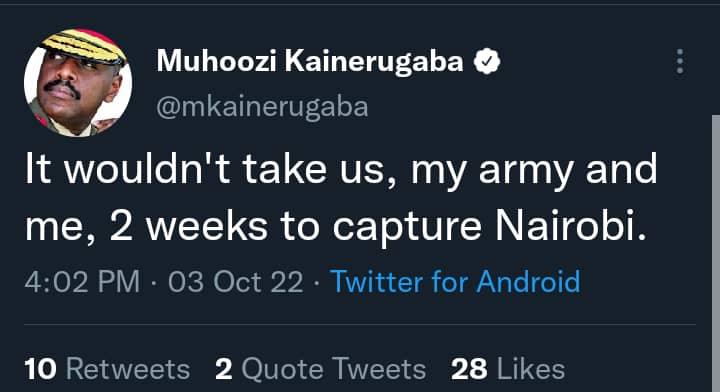
Task: Click the 4:02 PM timestamp
Action: click(x=82, y=281)
